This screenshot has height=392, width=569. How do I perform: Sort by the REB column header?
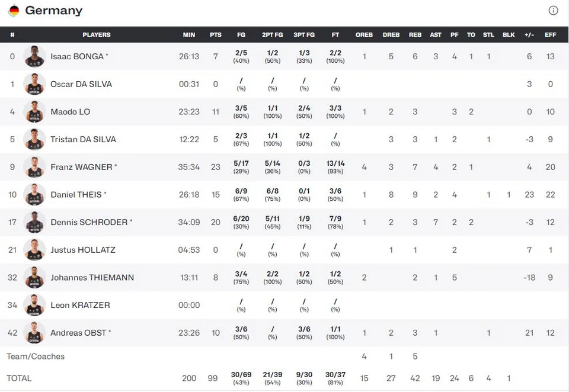tap(415, 35)
